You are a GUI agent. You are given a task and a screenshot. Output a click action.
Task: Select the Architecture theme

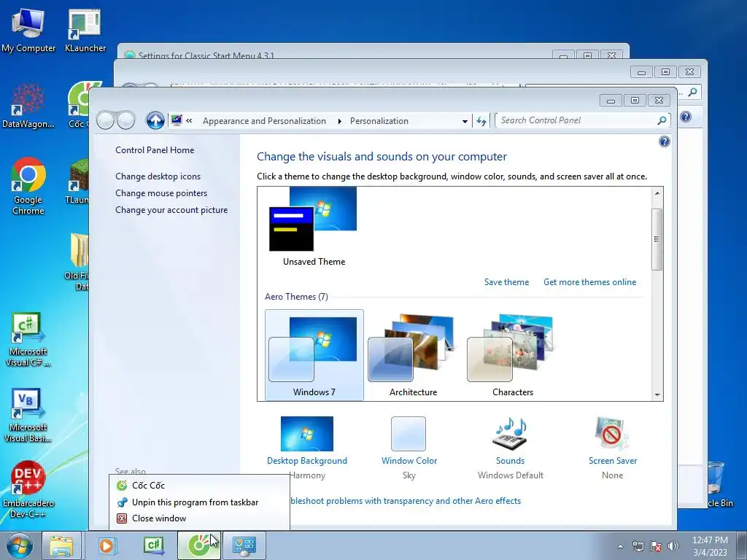(413, 355)
